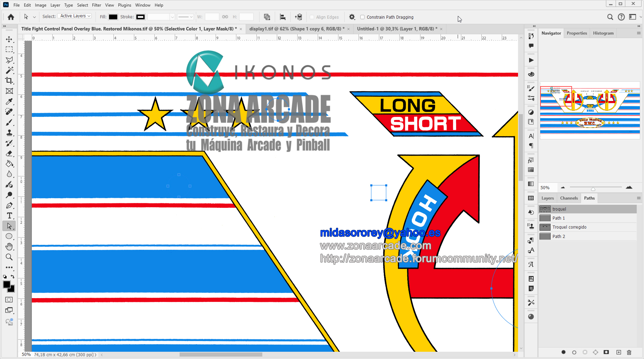The image size is (644, 359).
Task: Switch to the Histogram tab
Action: point(603,33)
